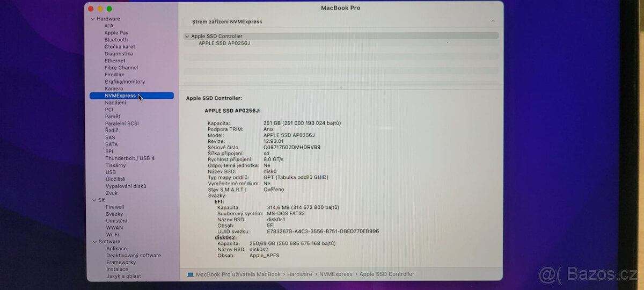Screen dimensions: 644x290
Task: Select Bluetooth in the sidebar
Action: [x=116, y=40]
